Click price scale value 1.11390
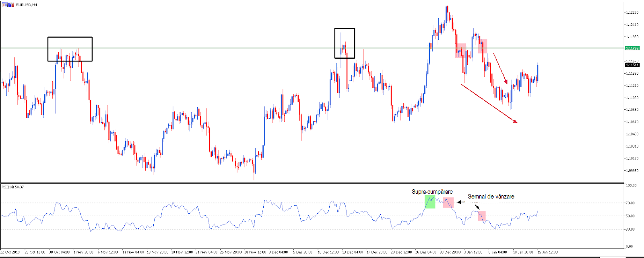 [x=632, y=74]
